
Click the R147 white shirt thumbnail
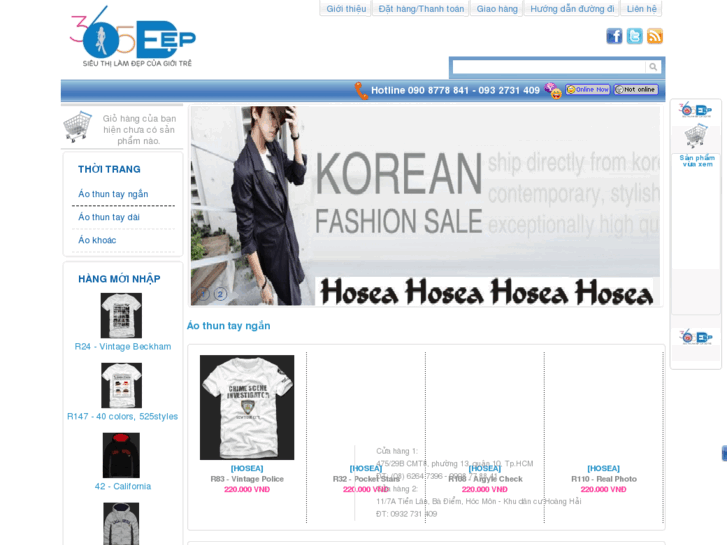(121, 385)
